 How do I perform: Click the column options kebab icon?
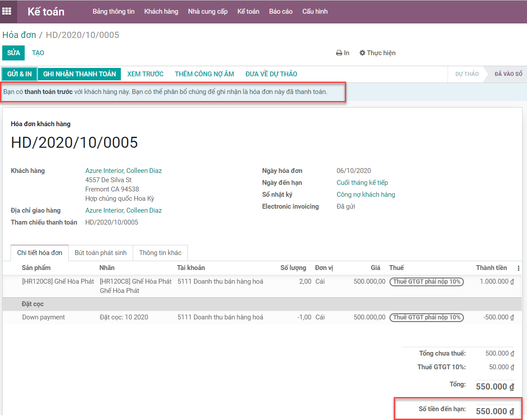tap(518, 268)
